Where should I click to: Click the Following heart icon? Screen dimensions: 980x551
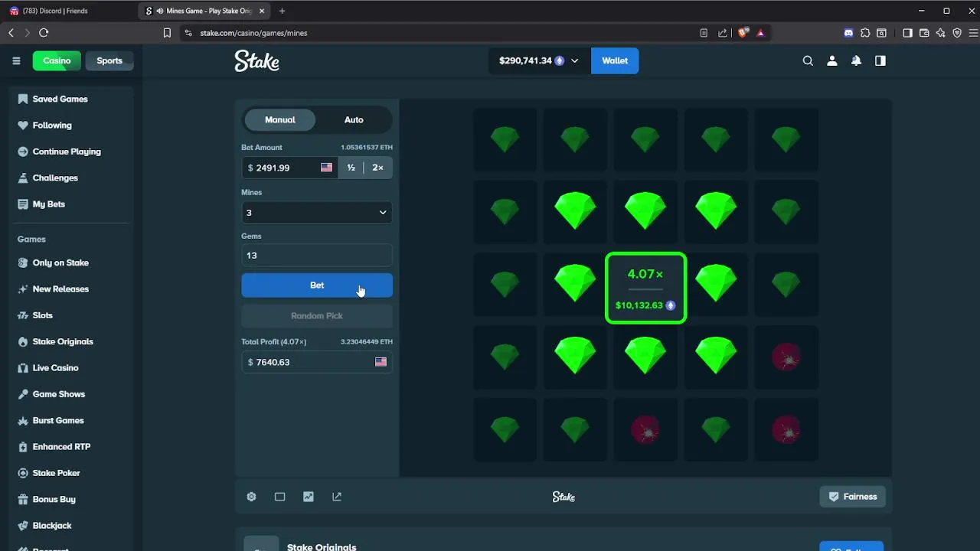click(x=22, y=125)
